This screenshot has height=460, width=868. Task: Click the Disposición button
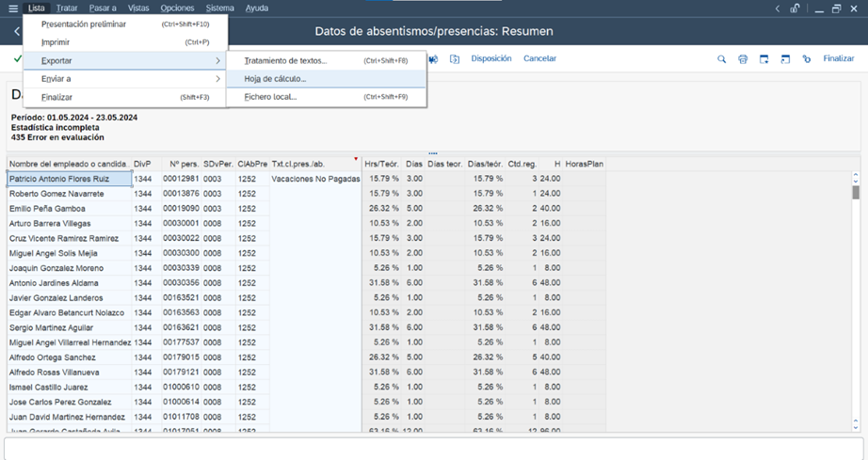[490, 58]
